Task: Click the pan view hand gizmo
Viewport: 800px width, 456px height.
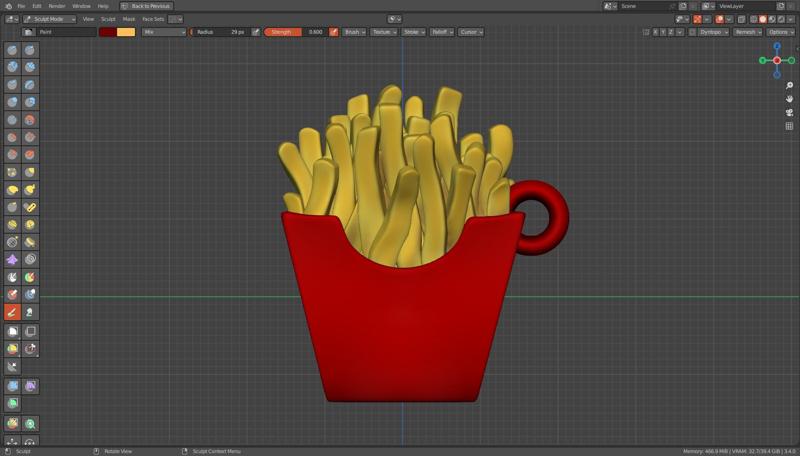Action: [789, 99]
